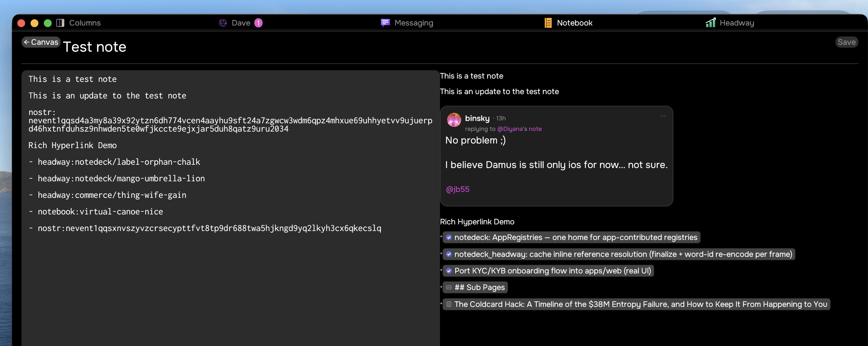Maximize the window with the green button
The width and height of the screenshot is (868, 346).
pos(48,23)
